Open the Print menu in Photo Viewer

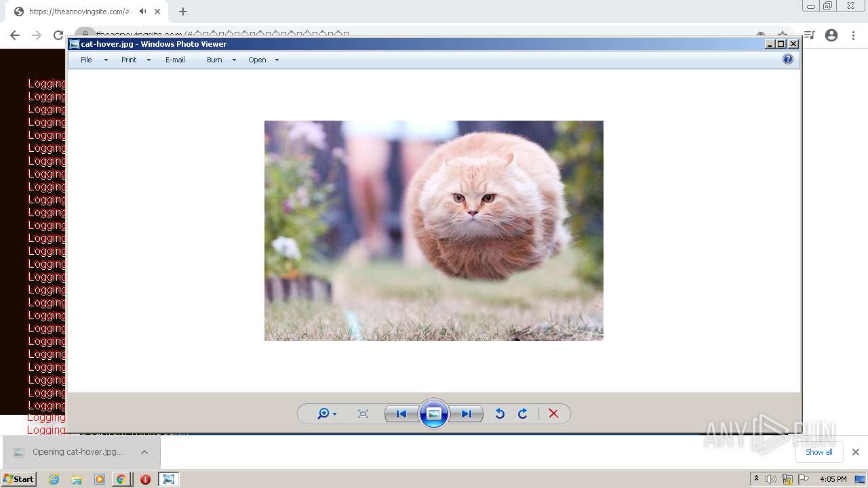pyautogui.click(x=129, y=60)
